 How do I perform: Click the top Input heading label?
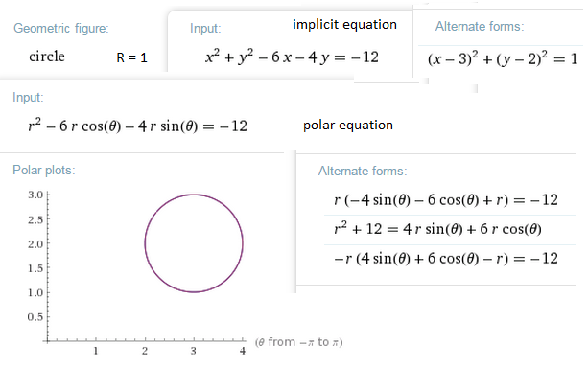pyautogui.click(x=205, y=29)
